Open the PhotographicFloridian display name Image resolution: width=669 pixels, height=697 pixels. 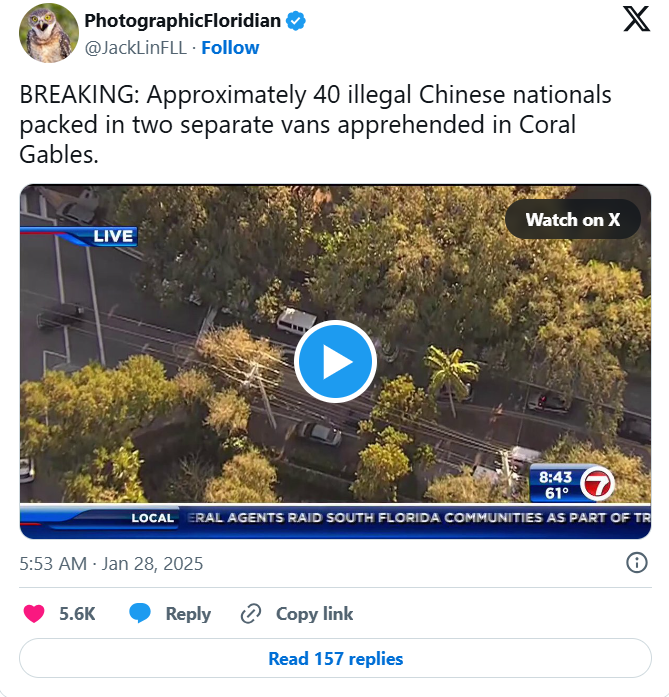tap(183, 21)
